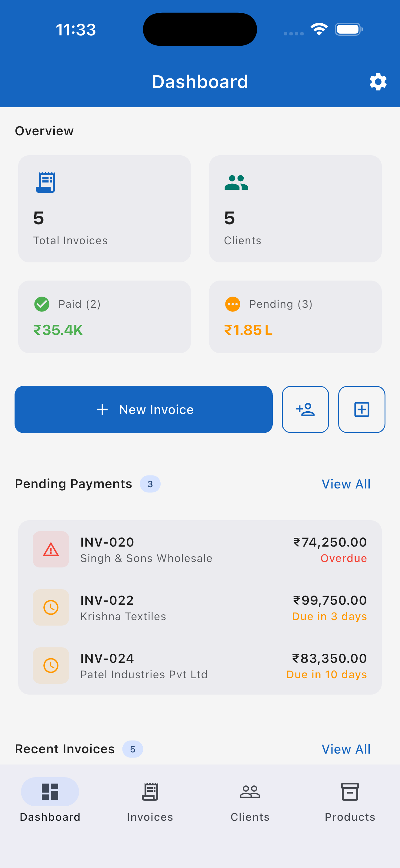Image resolution: width=400 pixels, height=868 pixels.
Task: Tap the orange Pending dots icon
Action: 233,304
